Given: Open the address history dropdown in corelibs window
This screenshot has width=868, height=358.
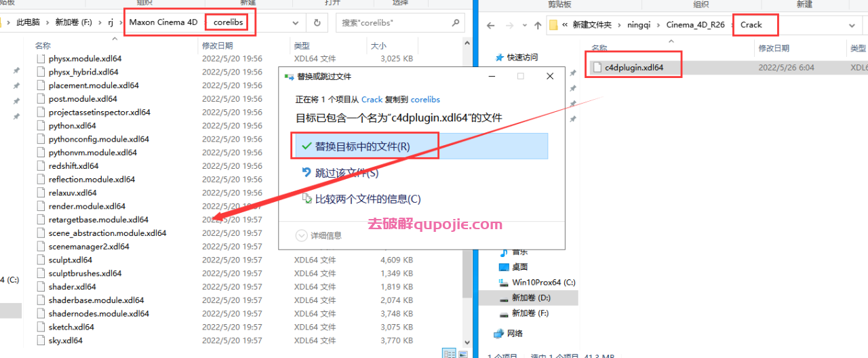Looking at the screenshot, I should point(295,22).
